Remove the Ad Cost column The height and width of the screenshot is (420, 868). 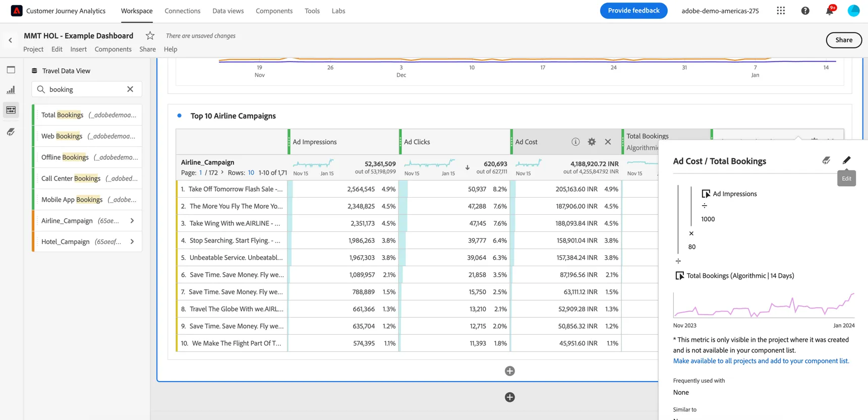click(x=608, y=142)
